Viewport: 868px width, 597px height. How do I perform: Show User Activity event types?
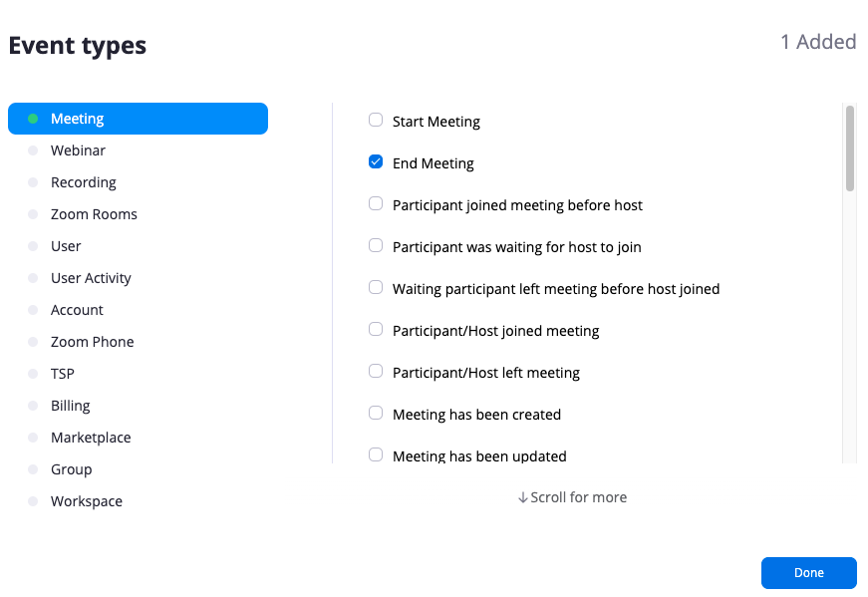(91, 278)
